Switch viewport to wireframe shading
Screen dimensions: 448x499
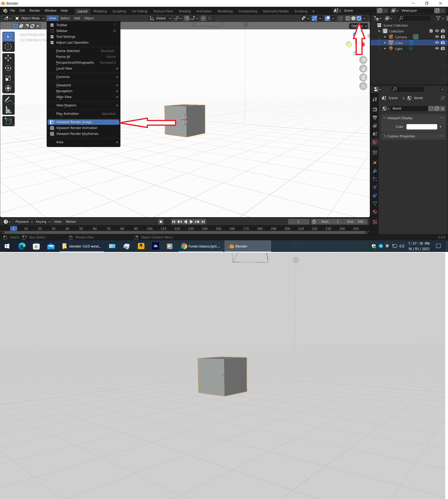pyautogui.click(x=348, y=18)
